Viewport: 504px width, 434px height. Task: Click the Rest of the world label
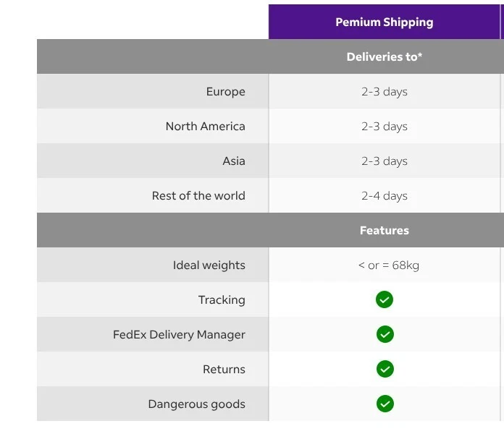pos(198,195)
